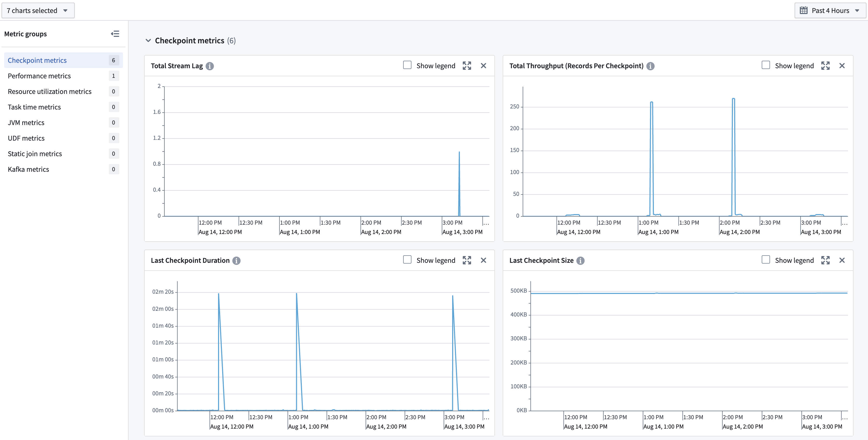Image resolution: width=868 pixels, height=440 pixels.
Task: Enable Show legend on Total Stream Lag chart
Action: tap(407, 65)
